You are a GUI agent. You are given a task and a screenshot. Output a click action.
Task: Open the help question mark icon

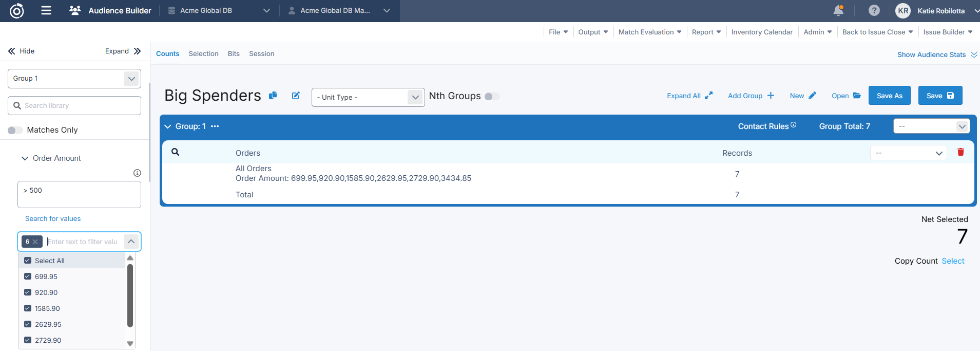click(x=874, y=10)
